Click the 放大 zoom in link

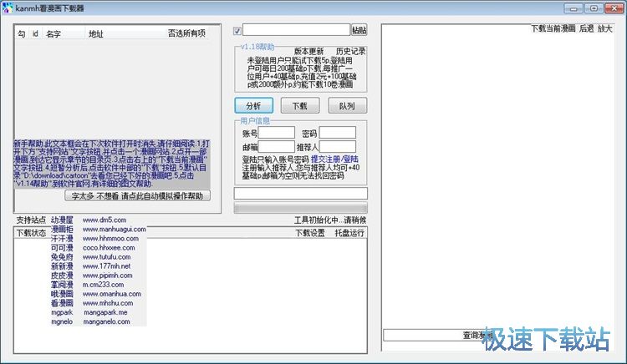tap(605, 28)
